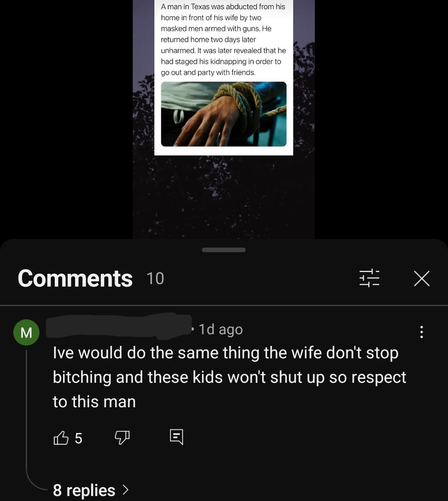Tap the chevron beside 8 replies
Screen dimensions: 448x501
[x=126, y=490]
